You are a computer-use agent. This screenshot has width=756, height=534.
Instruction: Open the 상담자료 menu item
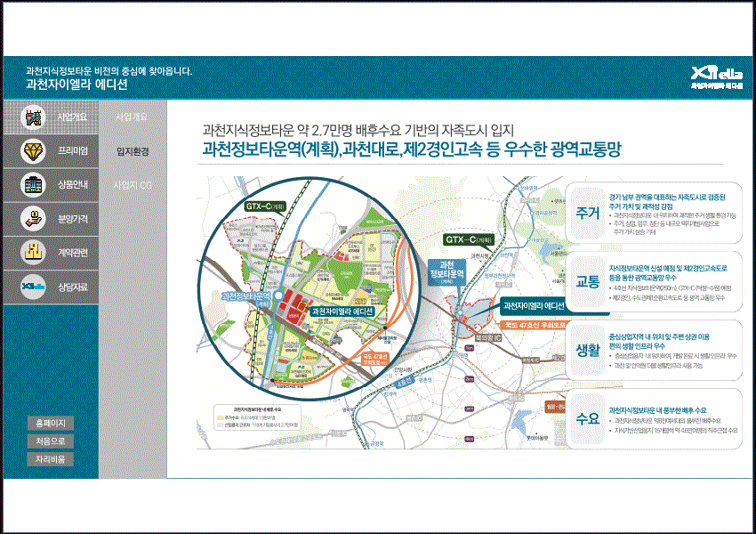(51, 287)
